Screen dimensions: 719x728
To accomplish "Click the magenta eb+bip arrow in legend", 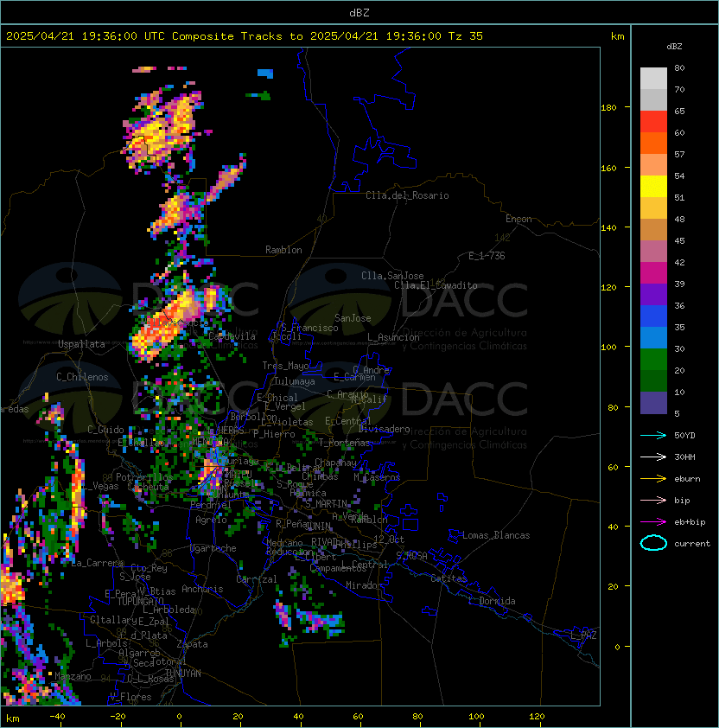I will (653, 522).
